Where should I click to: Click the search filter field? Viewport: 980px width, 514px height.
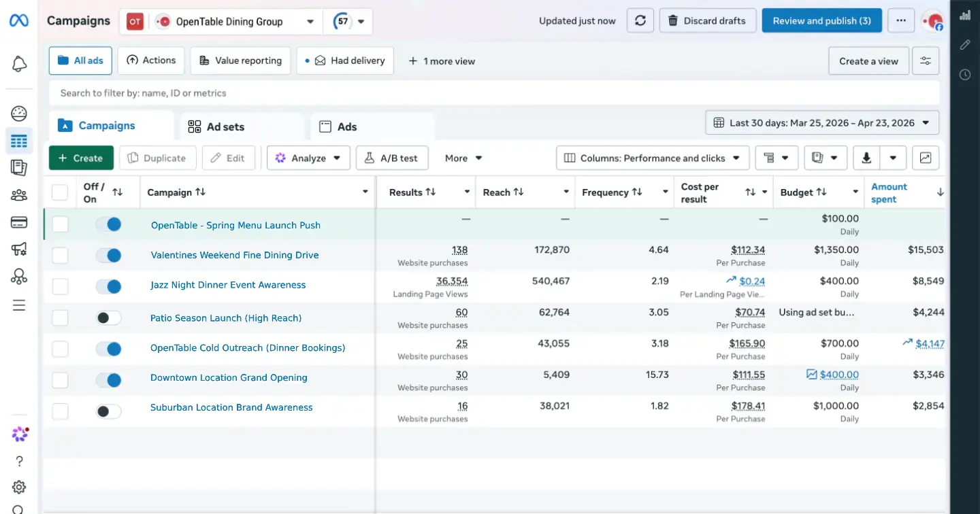click(x=494, y=93)
